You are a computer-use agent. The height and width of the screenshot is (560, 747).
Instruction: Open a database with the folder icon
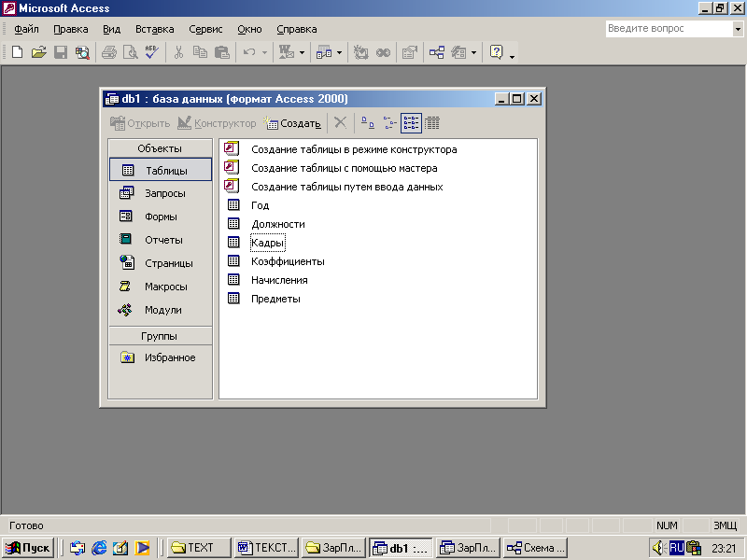click(x=39, y=52)
